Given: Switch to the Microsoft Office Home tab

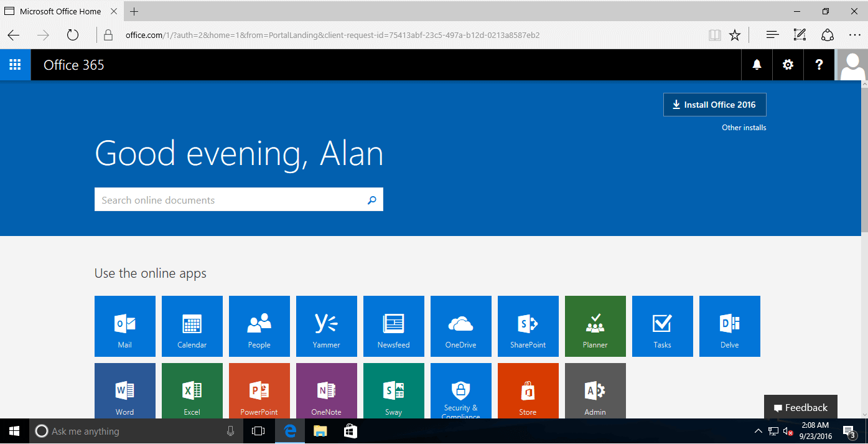Looking at the screenshot, I should [60, 11].
